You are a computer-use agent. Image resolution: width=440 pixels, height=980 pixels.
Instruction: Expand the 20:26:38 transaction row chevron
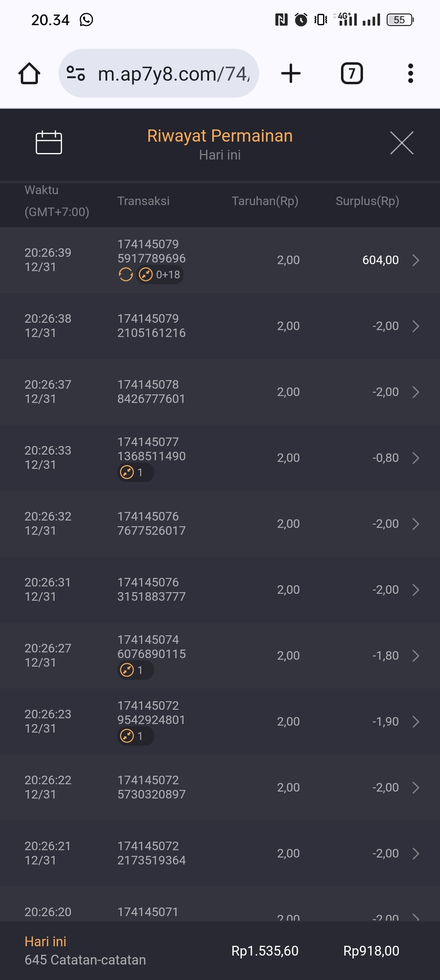click(x=416, y=326)
